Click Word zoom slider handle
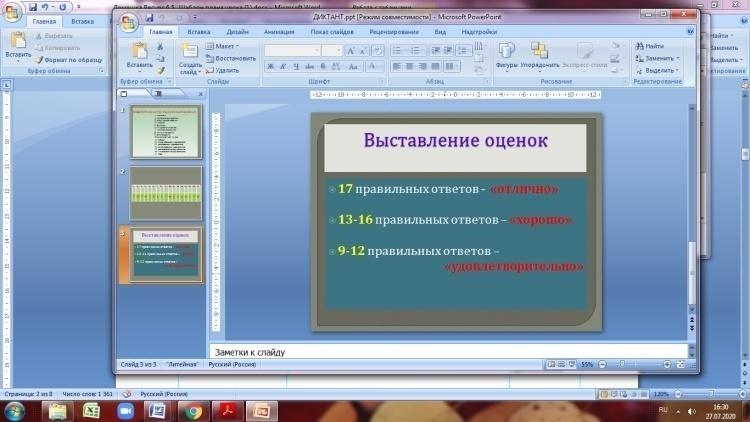The image size is (750, 422). coord(711,394)
